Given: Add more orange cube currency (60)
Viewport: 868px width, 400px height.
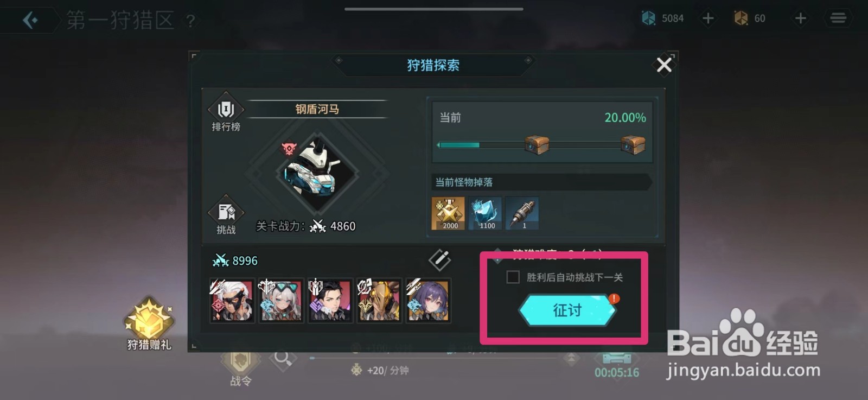Looking at the screenshot, I should click(800, 18).
